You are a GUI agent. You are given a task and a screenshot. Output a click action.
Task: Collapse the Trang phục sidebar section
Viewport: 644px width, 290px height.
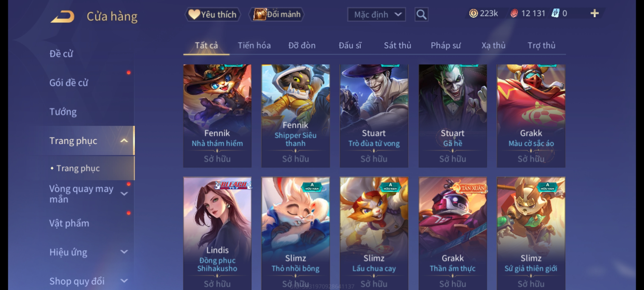tap(124, 141)
